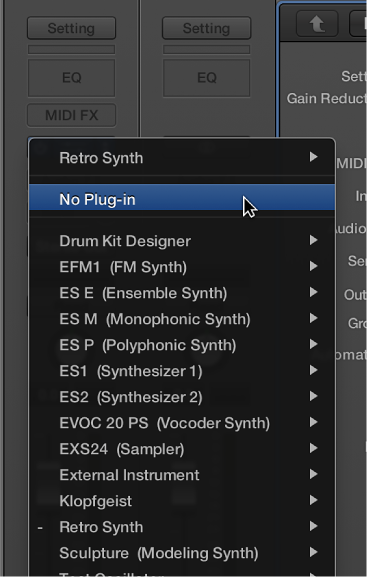
Task: Click gain reduction meter on first strip
Action: (72, 49)
